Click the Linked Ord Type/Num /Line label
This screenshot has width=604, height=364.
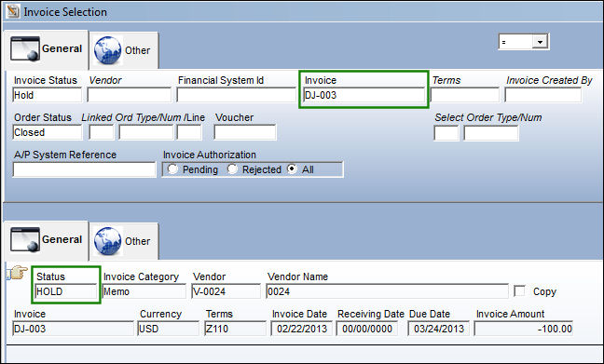pyautogui.click(x=144, y=117)
